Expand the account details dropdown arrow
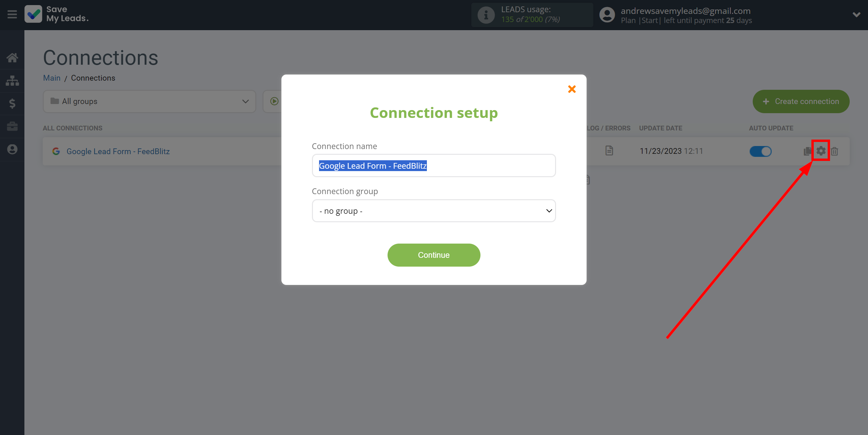The image size is (868, 435). pos(856,15)
